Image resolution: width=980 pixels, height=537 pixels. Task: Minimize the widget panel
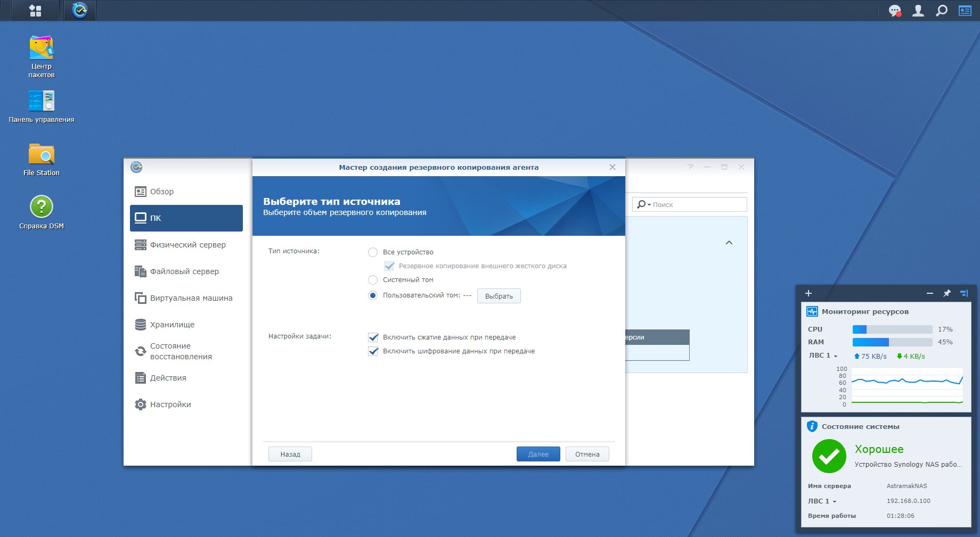tap(930, 293)
